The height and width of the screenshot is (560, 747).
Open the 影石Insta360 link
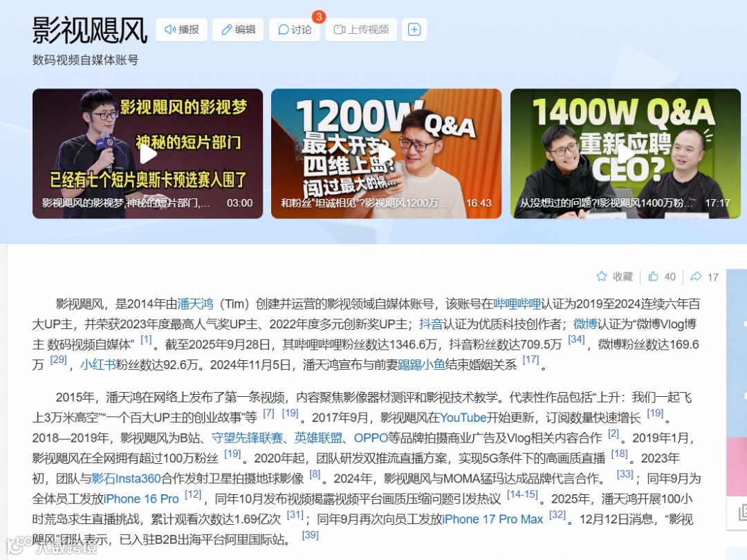coord(126,478)
